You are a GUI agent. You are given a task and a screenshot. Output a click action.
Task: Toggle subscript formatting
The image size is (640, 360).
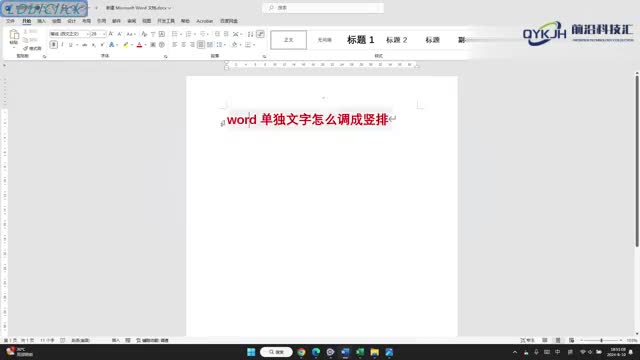click(x=93, y=45)
